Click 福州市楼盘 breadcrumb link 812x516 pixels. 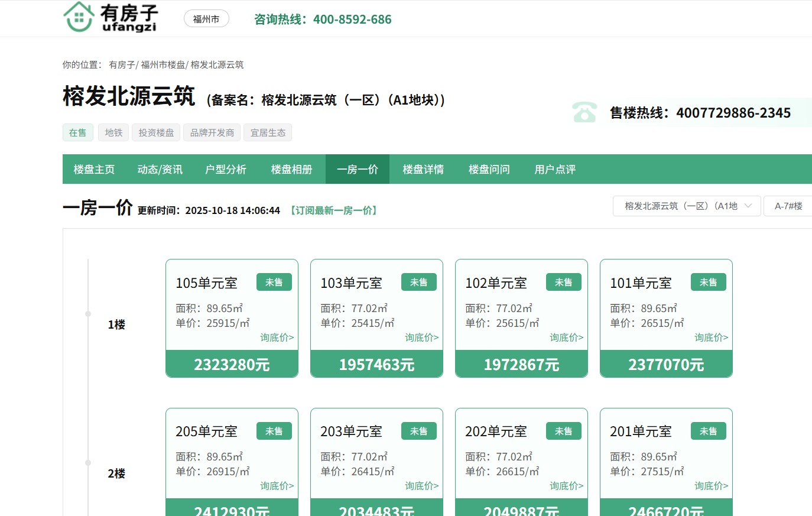coord(163,65)
